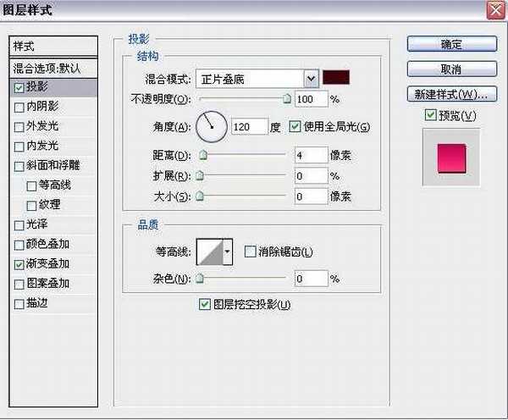Select the 样式 styles header item
Viewport: 508px width, 420px height.
pos(53,46)
